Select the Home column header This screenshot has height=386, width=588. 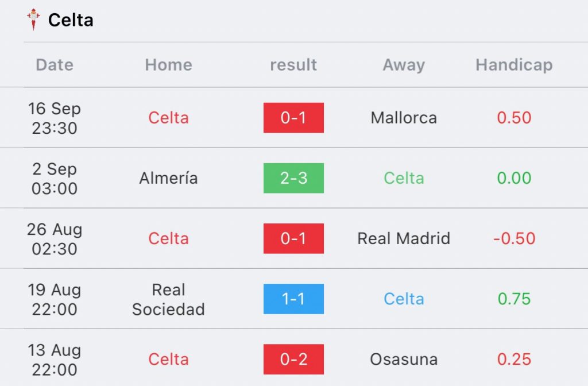point(169,65)
